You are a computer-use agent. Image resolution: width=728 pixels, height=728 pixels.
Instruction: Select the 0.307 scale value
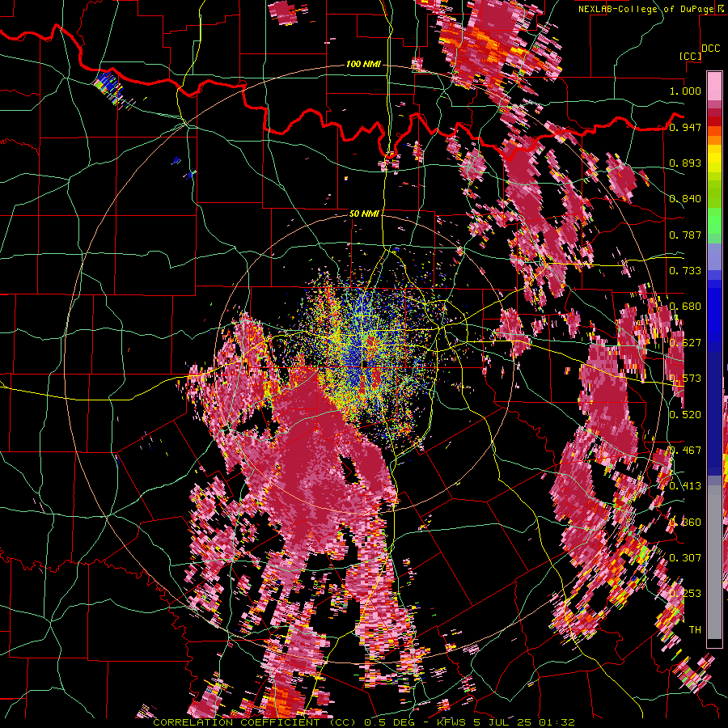pos(685,557)
